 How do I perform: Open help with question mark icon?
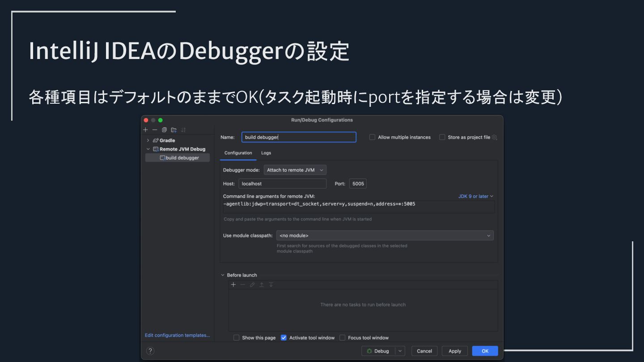(151, 351)
